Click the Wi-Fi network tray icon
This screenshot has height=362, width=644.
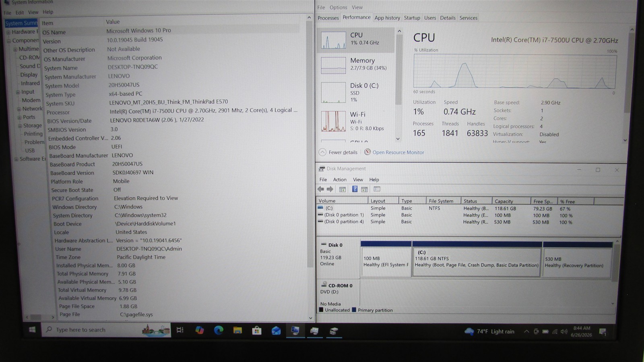(555, 332)
